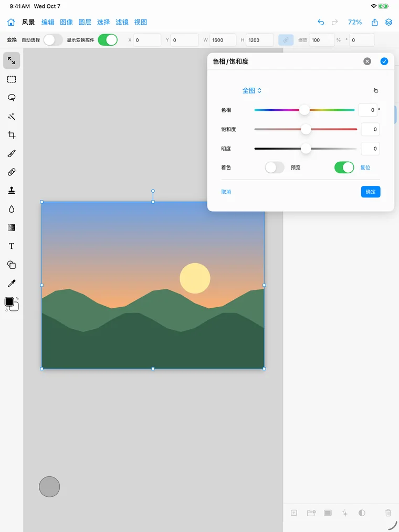Click the 取消 link
The image size is (399, 532).
click(x=226, y=192)
